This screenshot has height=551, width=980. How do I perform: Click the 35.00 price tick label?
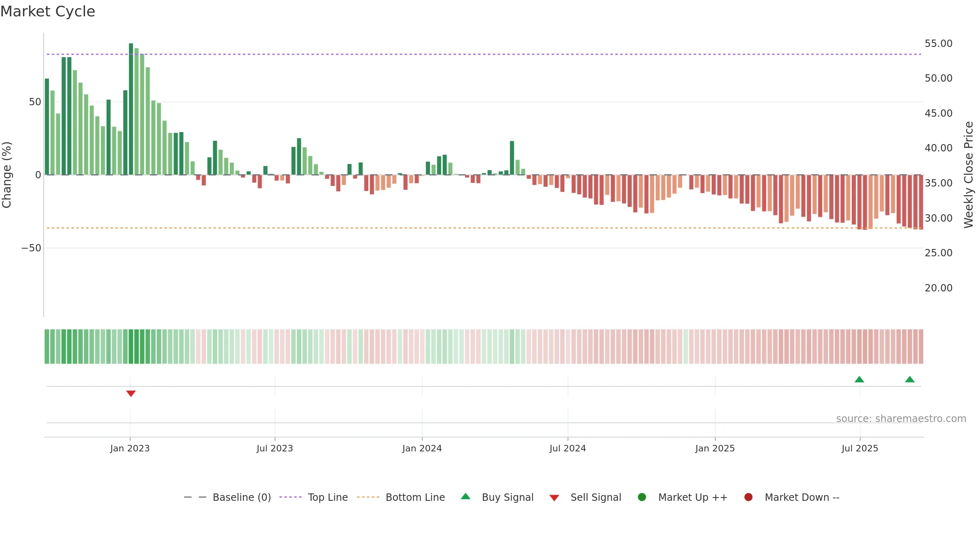tap(938, 183)
